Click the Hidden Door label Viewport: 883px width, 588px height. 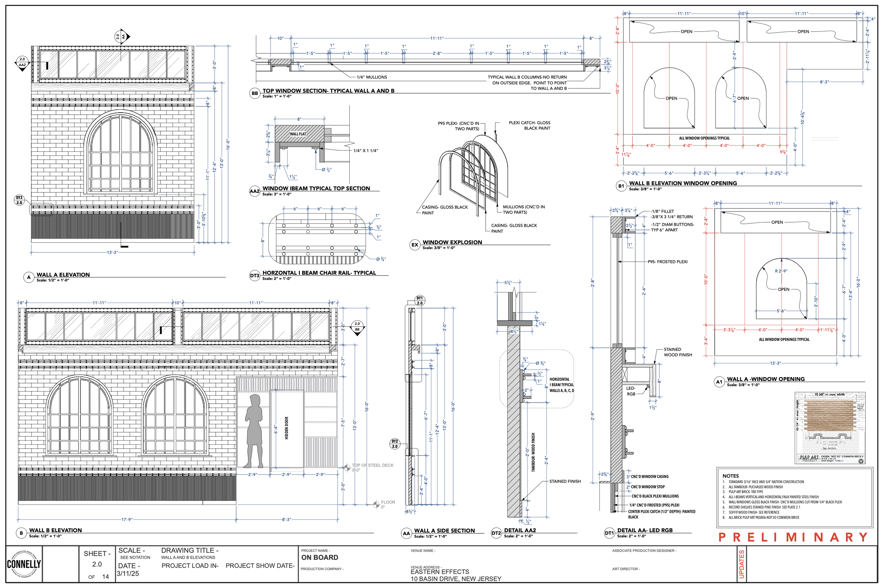click(x=286, y=428)
